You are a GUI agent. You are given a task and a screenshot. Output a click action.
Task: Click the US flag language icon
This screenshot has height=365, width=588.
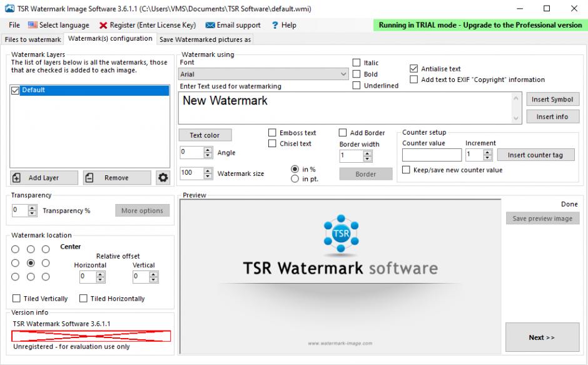point(33,25)
